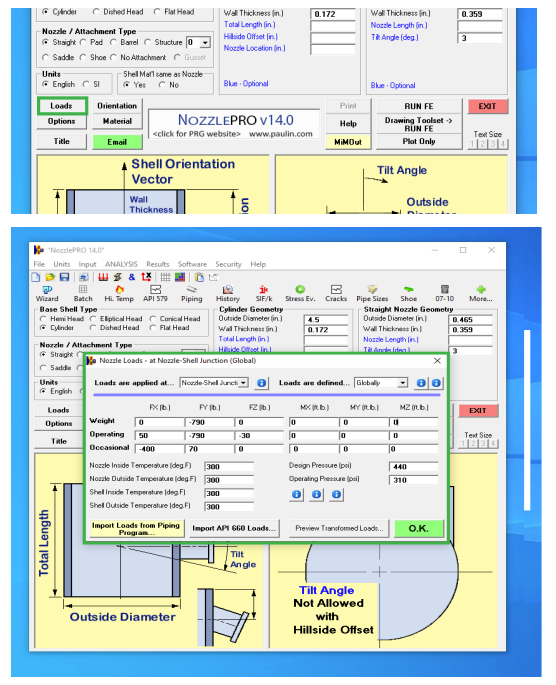Viewport: 556px width, 685px height.
Task: Open the Piping tool
Action: pos(191,294)
